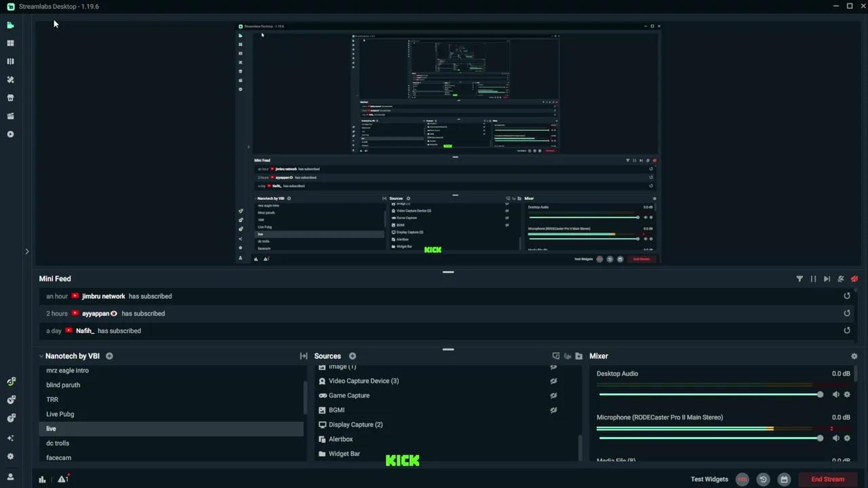Open the Themes tools icon in sidebar
Viewport: 868px width, 488px height.
point(10,79)
